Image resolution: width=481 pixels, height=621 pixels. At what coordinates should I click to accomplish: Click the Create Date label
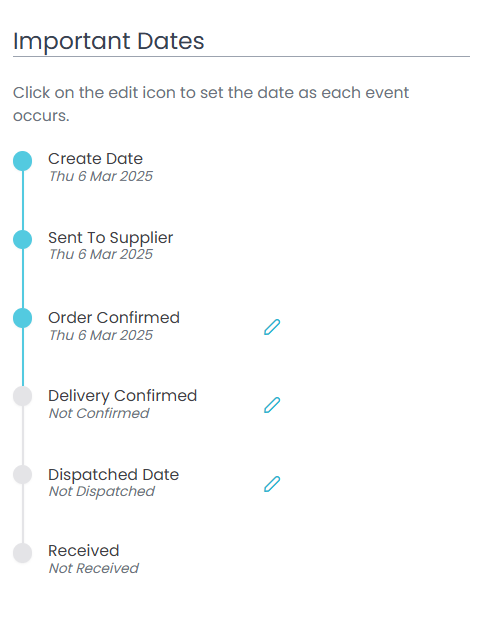[x=95, y=158]
